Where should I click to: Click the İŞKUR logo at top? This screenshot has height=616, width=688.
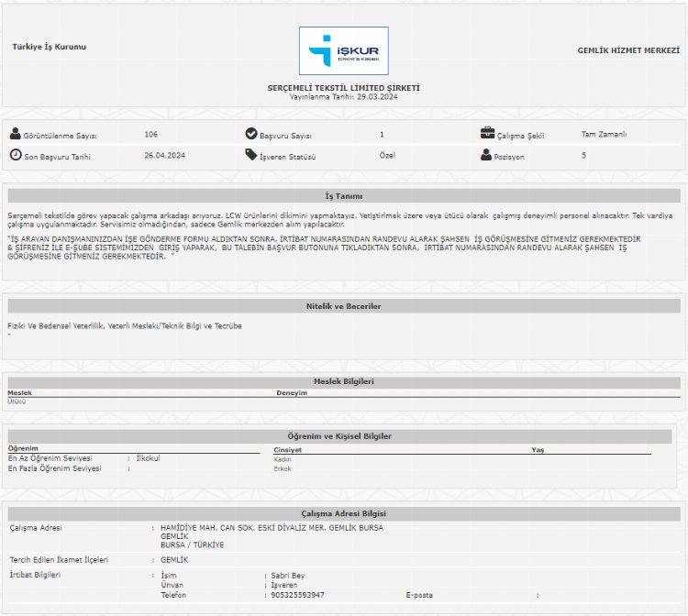click(343, 50)
